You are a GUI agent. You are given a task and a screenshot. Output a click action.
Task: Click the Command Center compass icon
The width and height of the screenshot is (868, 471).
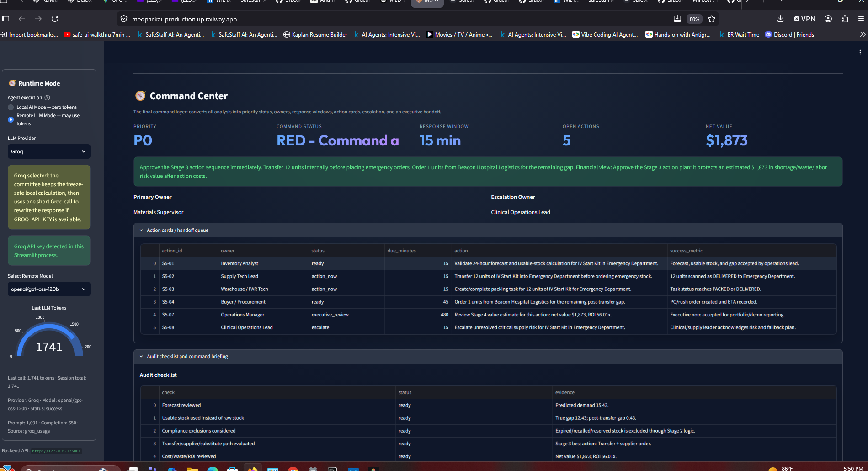pos(140,96)
